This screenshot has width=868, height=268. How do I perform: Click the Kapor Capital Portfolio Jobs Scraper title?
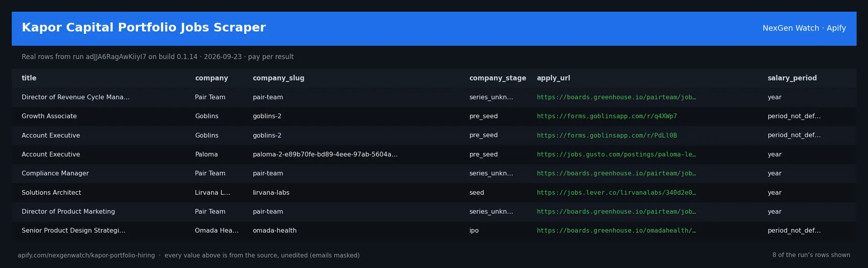click(144, 27)
